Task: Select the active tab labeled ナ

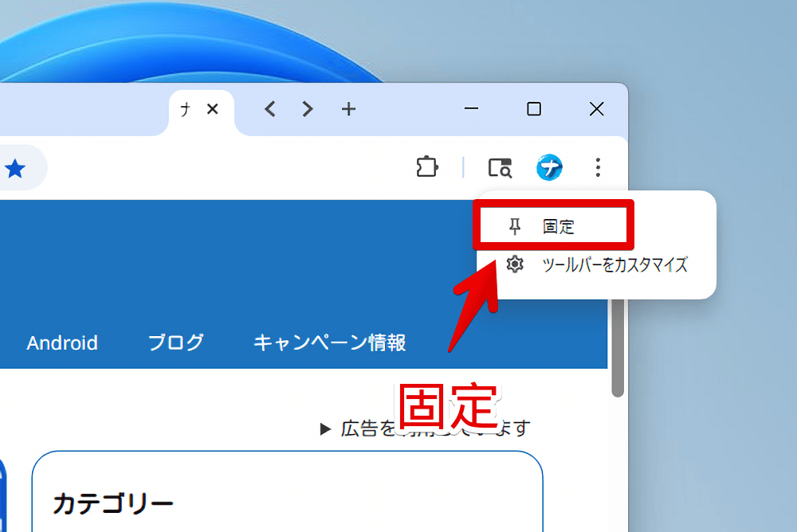Action: [186, 109]
